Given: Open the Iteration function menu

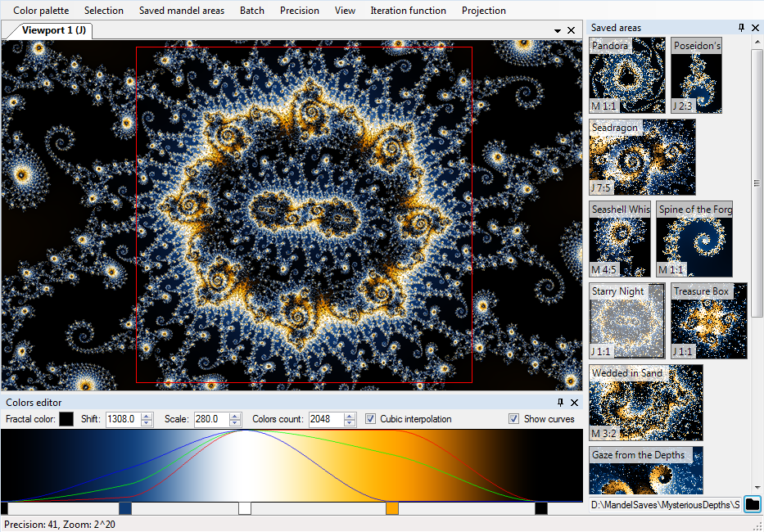Looking at the screenshot, I should pyautogui.click(x=408, y=11).
